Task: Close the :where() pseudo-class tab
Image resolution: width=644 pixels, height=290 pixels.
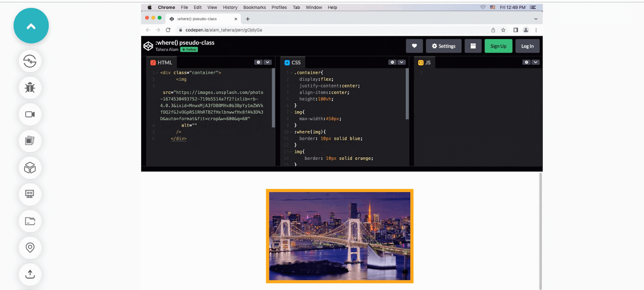Action: pyautogui.click(x=236, y=19)
